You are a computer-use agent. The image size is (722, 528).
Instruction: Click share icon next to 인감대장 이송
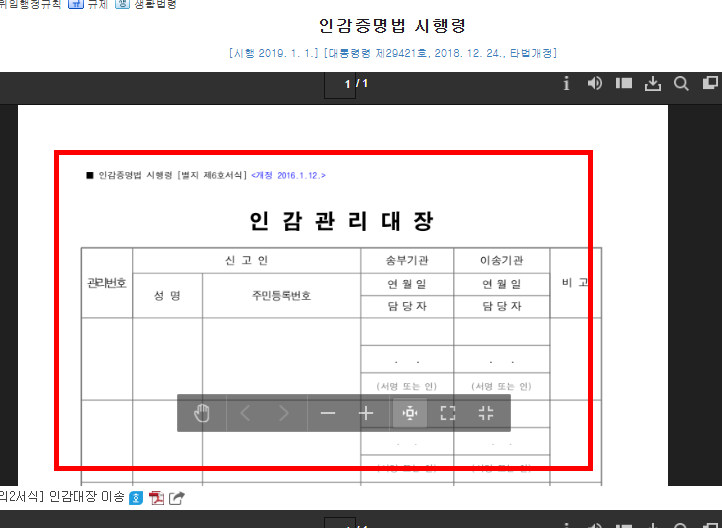(177, 498)
